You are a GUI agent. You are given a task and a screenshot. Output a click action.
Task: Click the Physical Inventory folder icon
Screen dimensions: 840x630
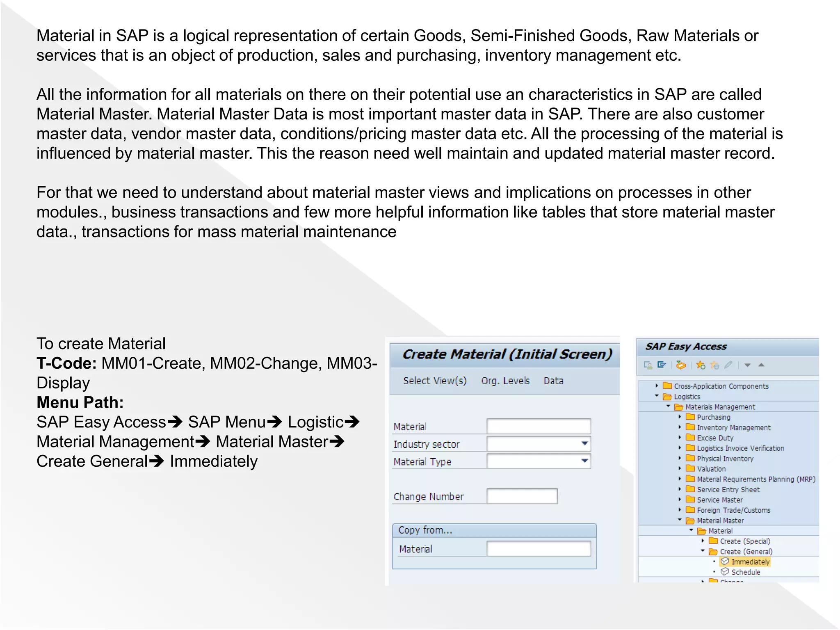click(x=691, y=458)
